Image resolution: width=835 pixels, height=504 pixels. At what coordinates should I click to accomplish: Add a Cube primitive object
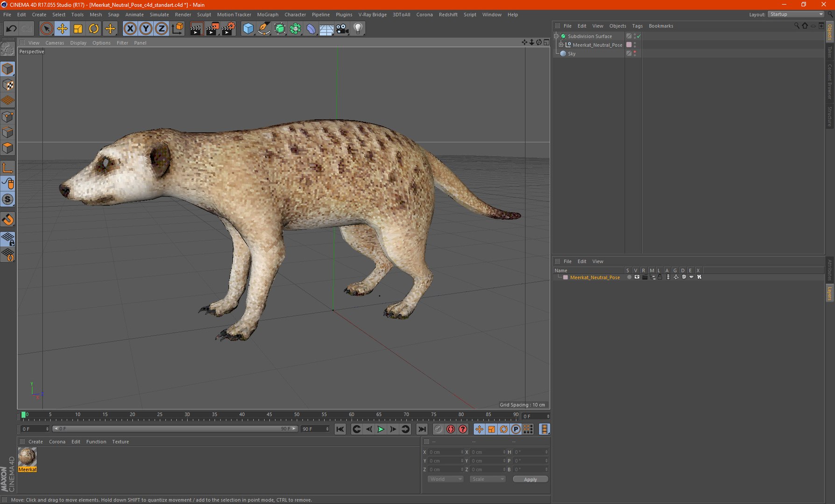tap(248, 29)
